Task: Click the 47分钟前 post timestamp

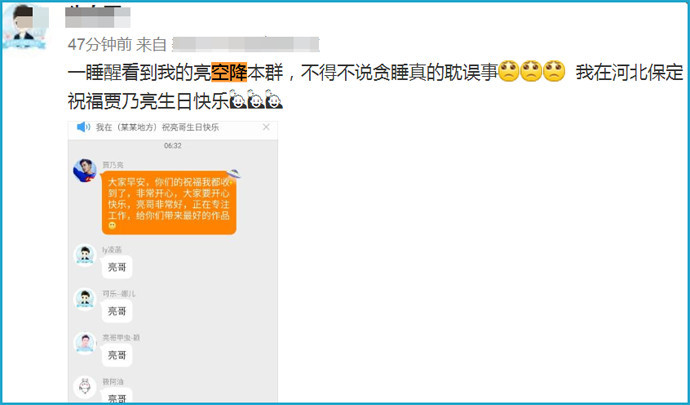Action: coord(99,44)
